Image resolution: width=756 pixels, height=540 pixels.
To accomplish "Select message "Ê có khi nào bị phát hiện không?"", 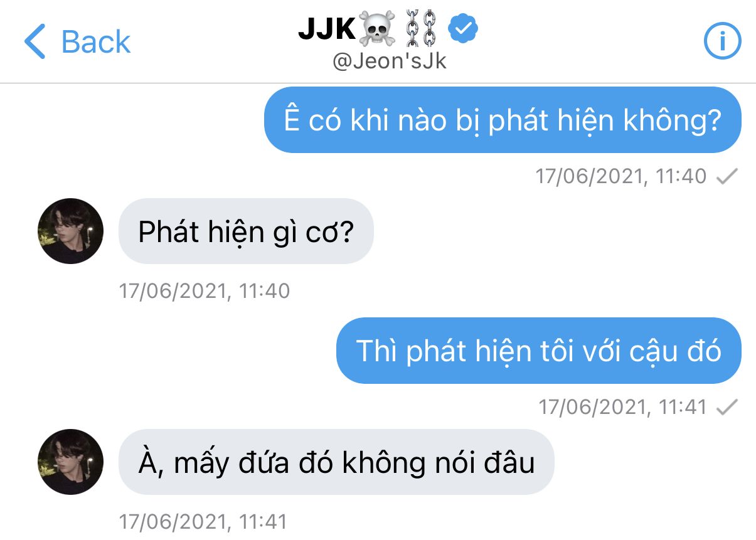I will (x=503, y=120).
